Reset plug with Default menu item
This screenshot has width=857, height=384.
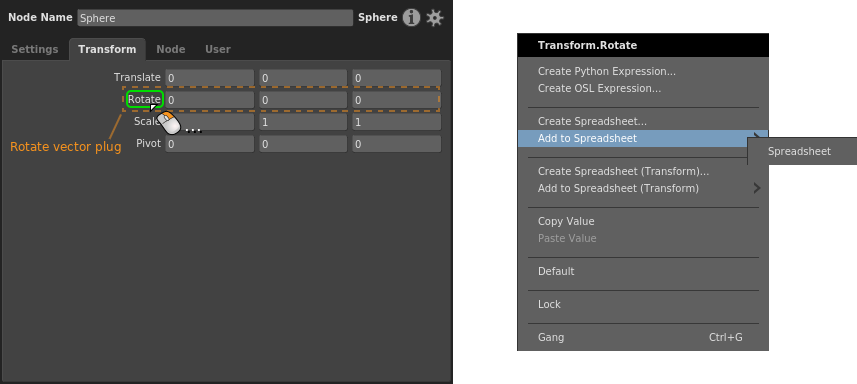556,271
